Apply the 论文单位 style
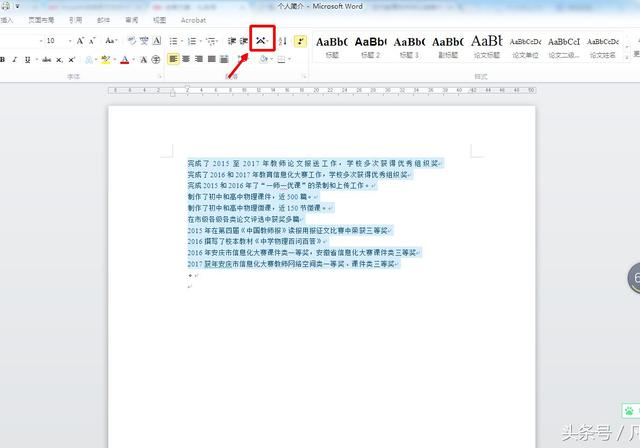 pyautogui.click(x=525, y=47)
